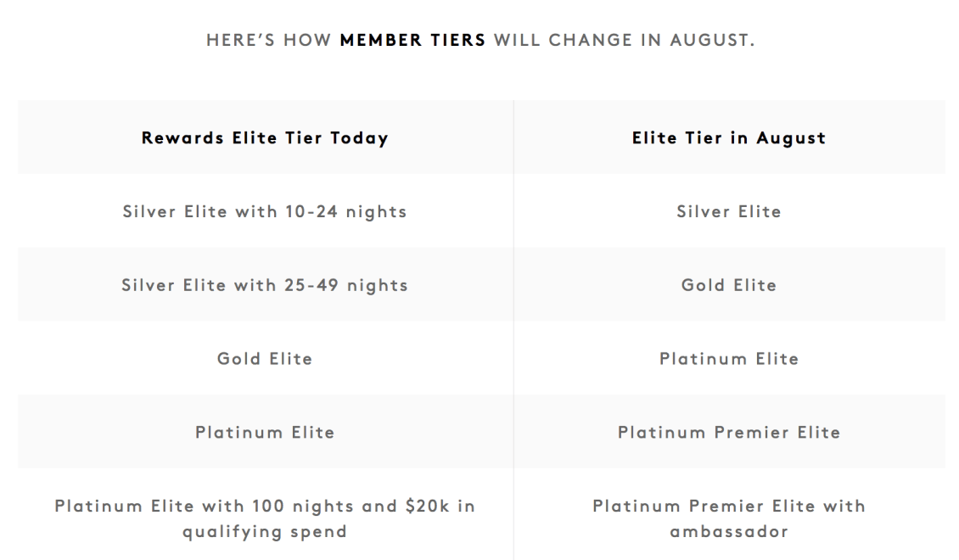Click the bold 'MEMBER TIERS' heading text
The image size is (959, 560).
coord(412,41)
